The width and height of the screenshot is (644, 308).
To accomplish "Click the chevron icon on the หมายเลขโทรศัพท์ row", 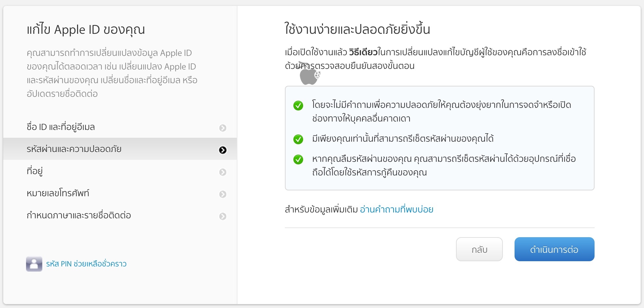I will coord(223,194).
